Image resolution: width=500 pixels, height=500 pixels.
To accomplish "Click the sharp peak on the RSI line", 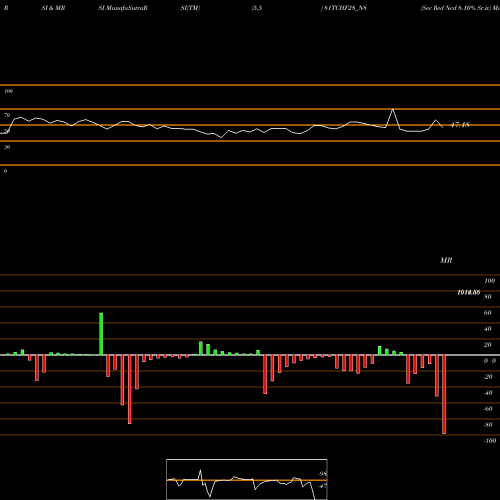I will [x=393, y=109].
